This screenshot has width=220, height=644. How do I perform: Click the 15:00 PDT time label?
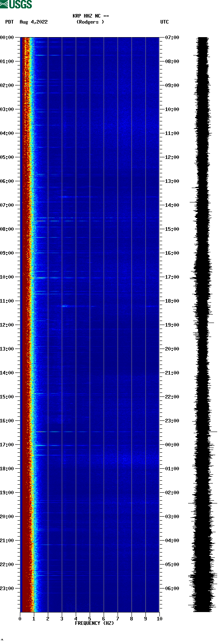coord(7,397)
